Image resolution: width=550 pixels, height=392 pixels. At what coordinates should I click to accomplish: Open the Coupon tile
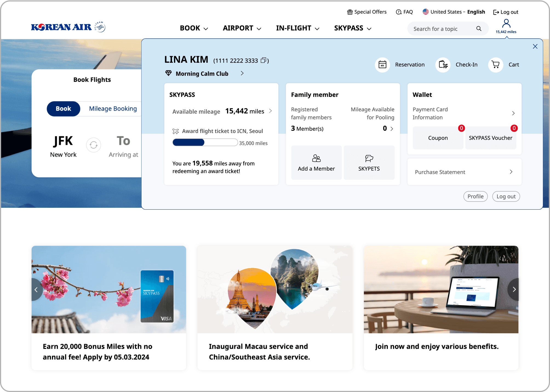[x=438, y=138]
